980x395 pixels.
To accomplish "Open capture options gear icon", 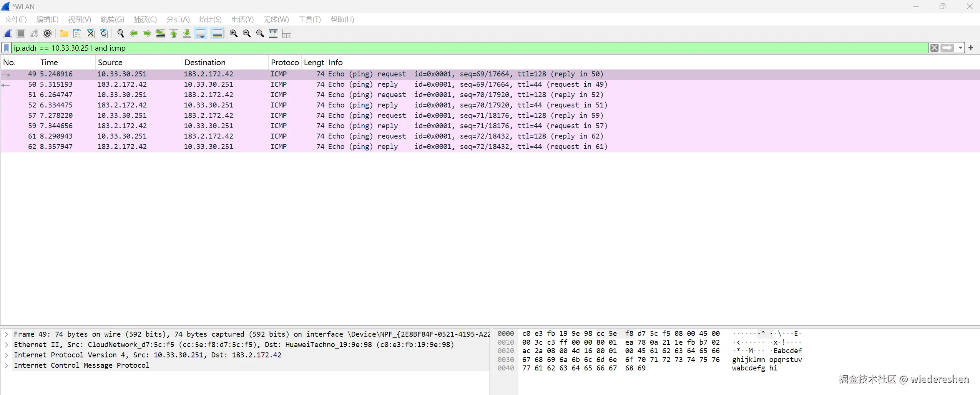I will (47, 34).
